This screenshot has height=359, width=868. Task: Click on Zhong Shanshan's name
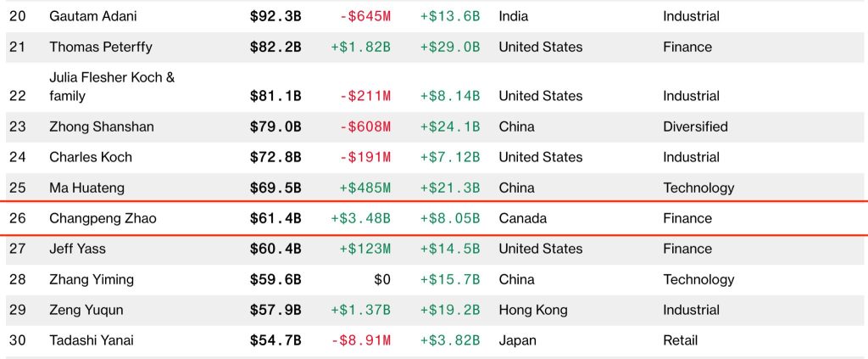tap(102, 126)
